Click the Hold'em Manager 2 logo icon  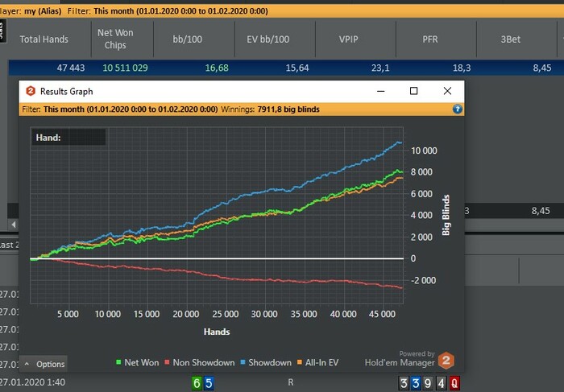coord(446,361)
